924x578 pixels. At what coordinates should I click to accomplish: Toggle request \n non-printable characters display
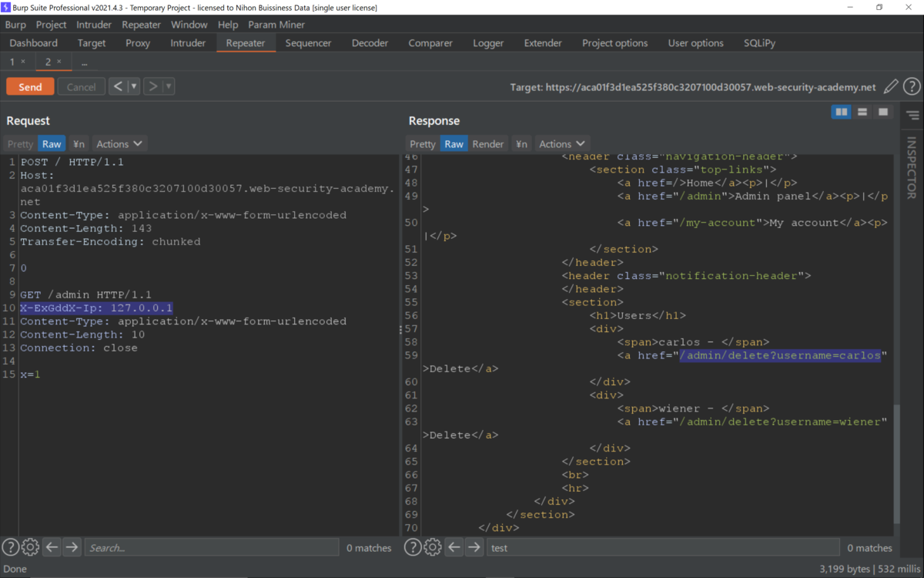tap(79, 143)
